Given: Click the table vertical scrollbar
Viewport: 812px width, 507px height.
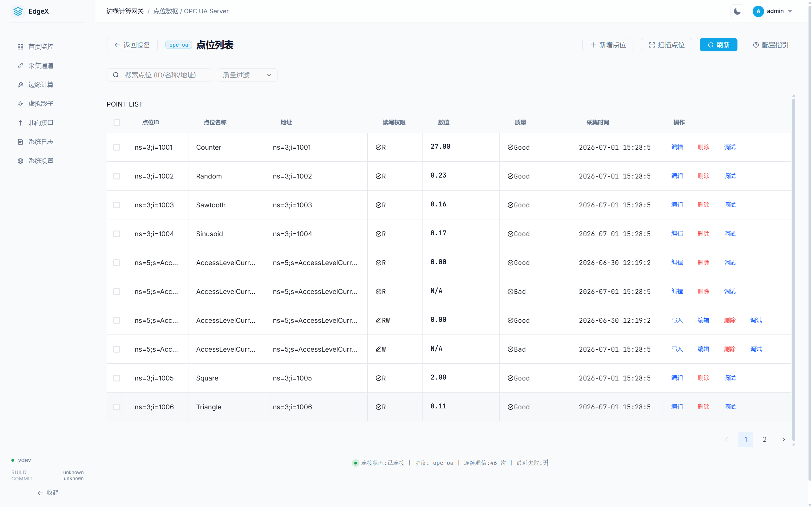Looking at the screenshot, I should (x=793, y=270).
